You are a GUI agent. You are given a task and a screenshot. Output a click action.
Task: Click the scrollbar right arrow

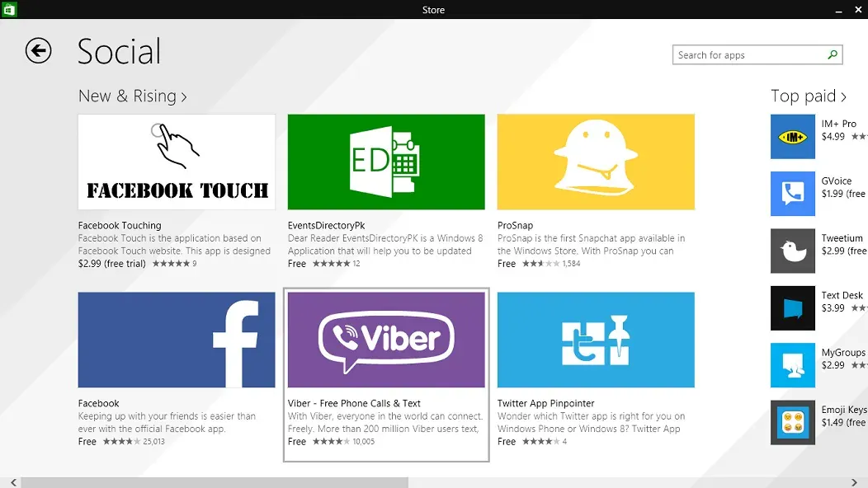point(860,482)
